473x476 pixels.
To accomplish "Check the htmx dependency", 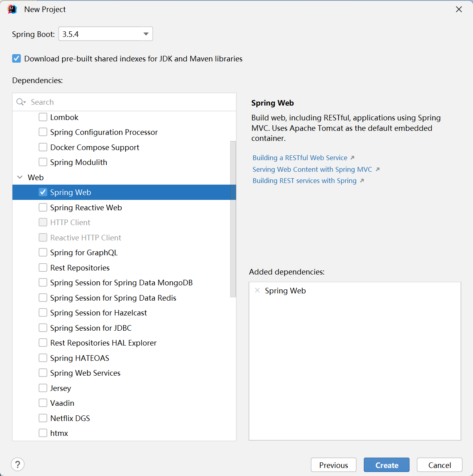I will 43,433.
